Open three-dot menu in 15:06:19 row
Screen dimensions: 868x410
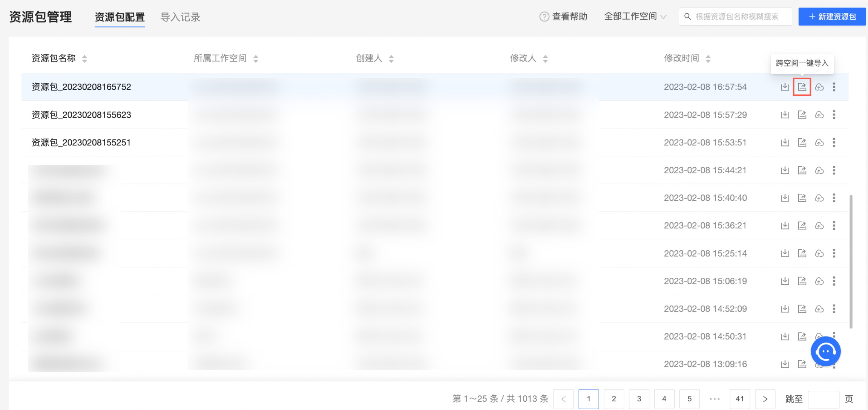pos(834,281)
